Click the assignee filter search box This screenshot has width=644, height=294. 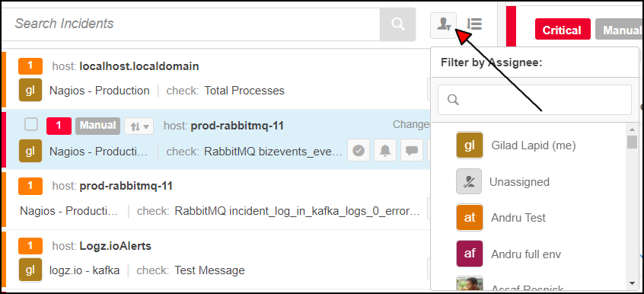(x=534, y=100)
